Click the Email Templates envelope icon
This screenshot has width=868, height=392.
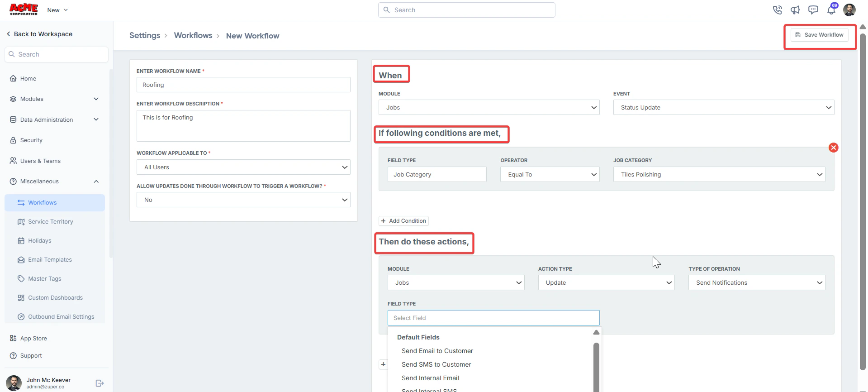coord(21,260)
